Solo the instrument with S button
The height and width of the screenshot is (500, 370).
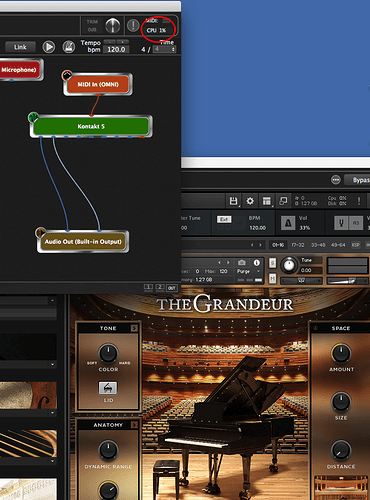click(272, 263)
